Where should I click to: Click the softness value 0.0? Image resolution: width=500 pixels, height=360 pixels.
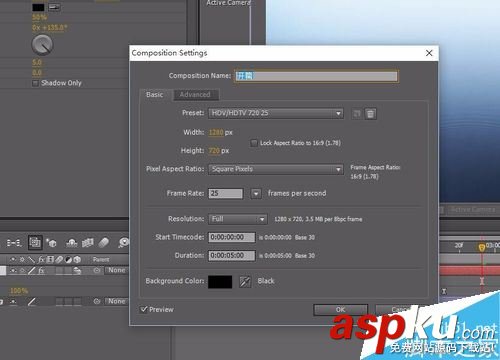click(x=37, y=72)
